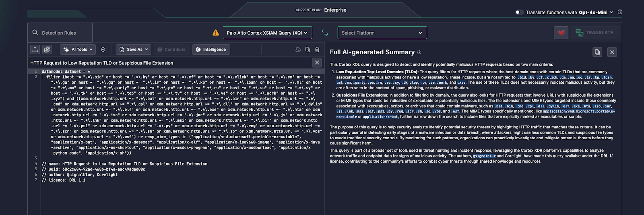Screen dimensions: 644x215
Task: Copy the AI-generated summary
Action: point(597,52)
